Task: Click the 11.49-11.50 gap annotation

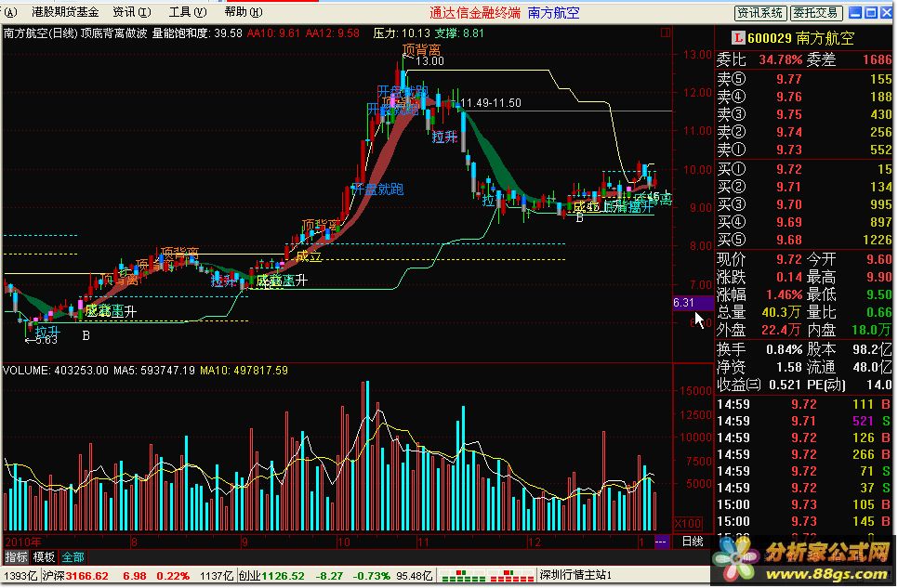Action: pos(491,103)
